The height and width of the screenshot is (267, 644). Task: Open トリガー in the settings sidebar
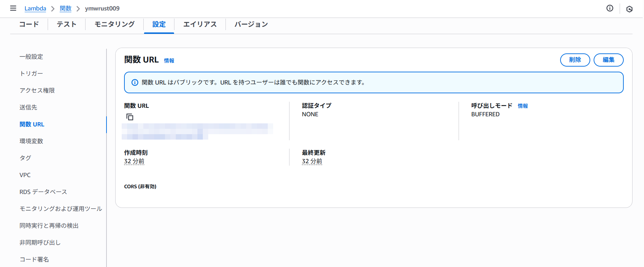(x=31, y=74)
